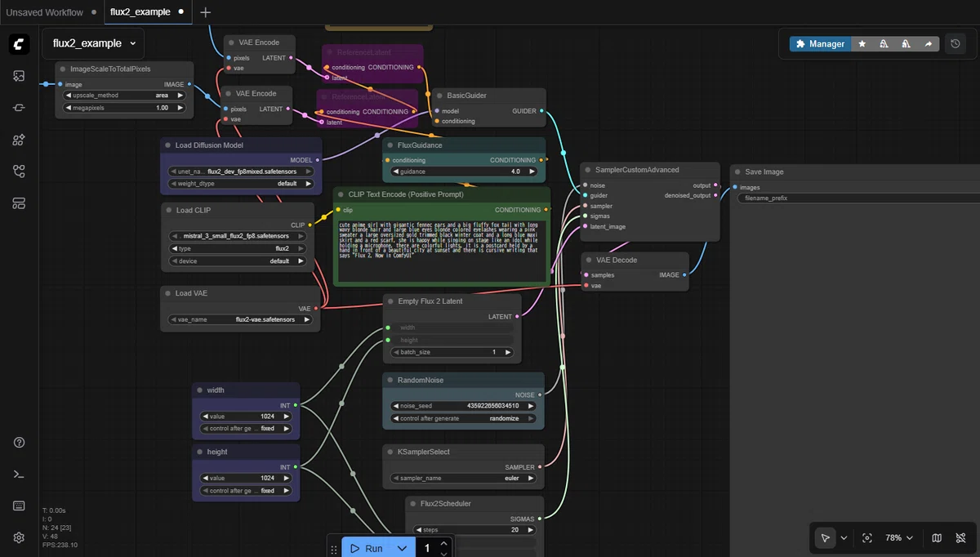Click the unet_name model selector flux2_dev_fp8mixed
Image resolution: width=980 pixels, height=557 pixels.
240,172
